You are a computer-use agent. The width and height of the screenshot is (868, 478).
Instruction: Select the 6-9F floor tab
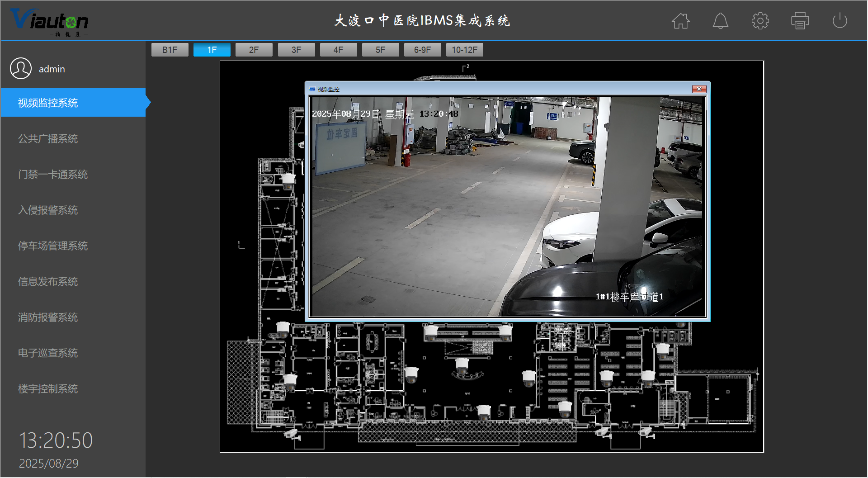(422, 50)
